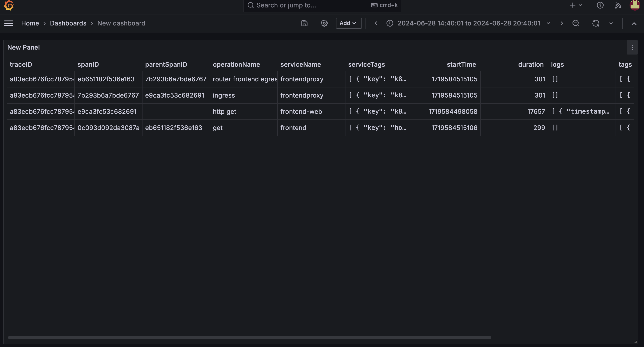644x347 pixels.
Task: Click spanID cell 0c093d092da3087a
Action: [x=108, y=128]
